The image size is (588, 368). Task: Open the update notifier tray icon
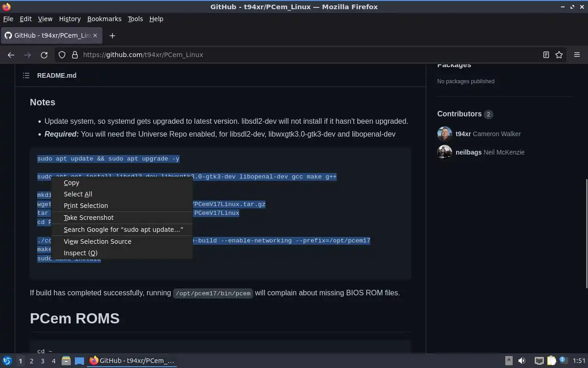(x=563, y=361)
